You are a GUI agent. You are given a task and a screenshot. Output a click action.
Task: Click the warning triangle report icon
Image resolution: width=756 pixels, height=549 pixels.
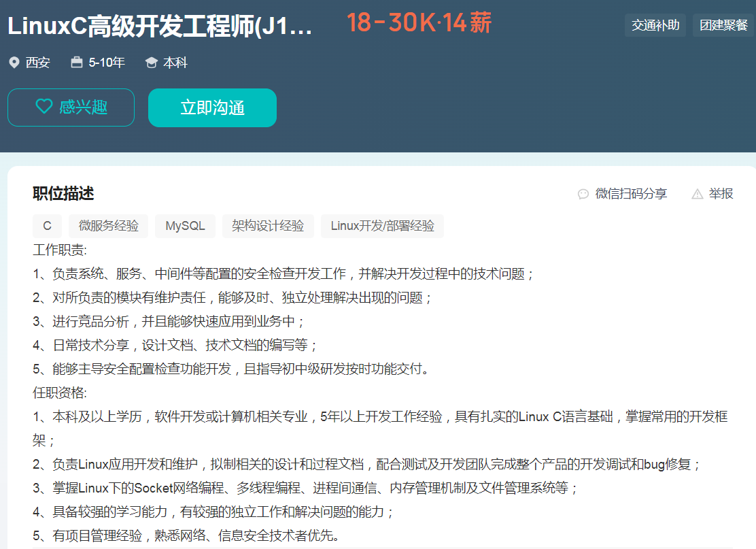click(697, 194)
